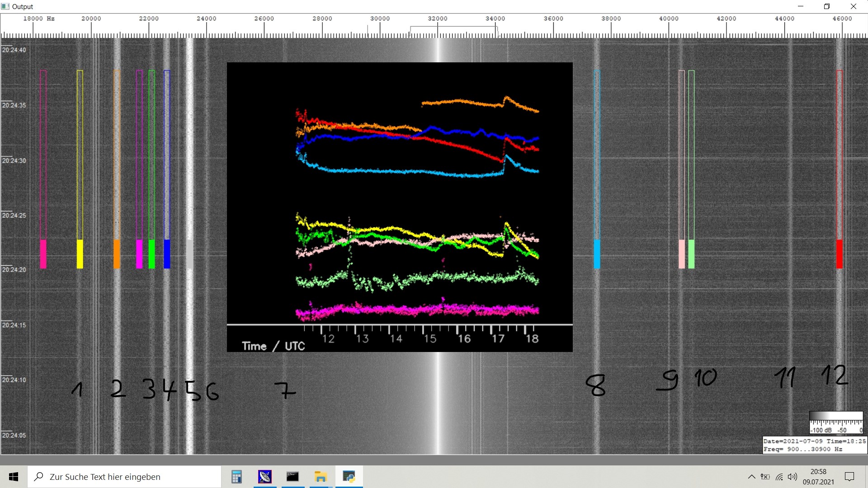Screen dimensions: 868x488
Task: Click the "Freq= 900...30900 Hz" info line
Action: pos(803,449)
